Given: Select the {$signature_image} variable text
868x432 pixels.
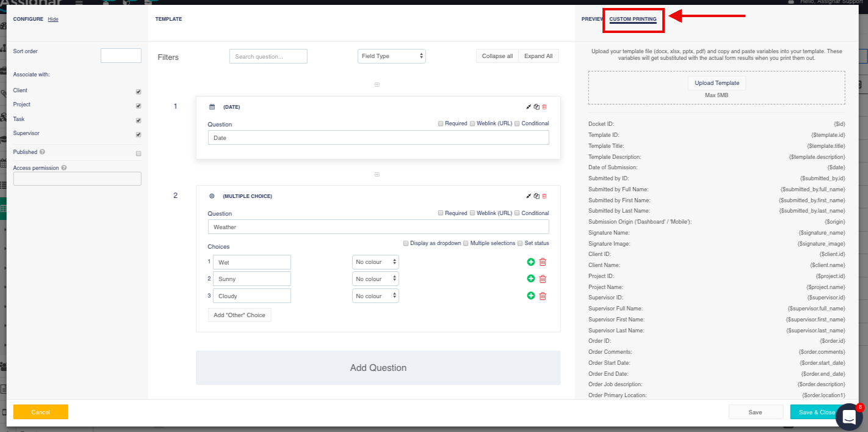Looking at the screenshot, I should point(821,244).
